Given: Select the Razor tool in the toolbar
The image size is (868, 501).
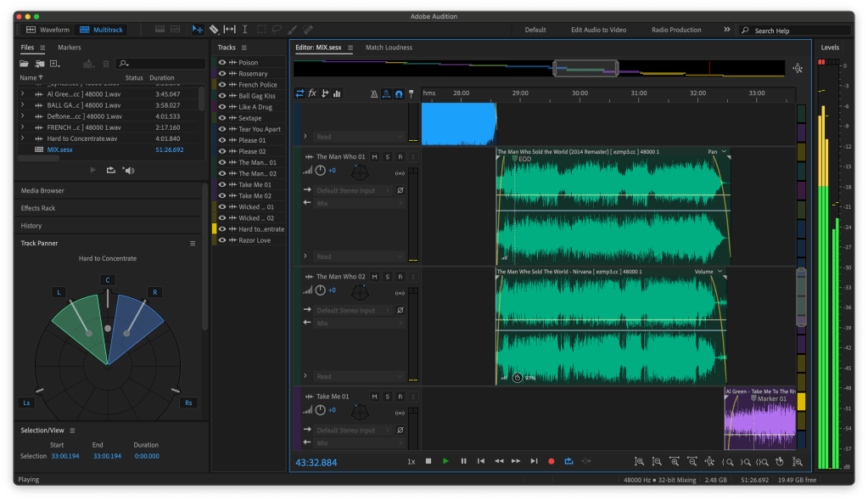Looking at the screenshot, I should tap(214, 30).
